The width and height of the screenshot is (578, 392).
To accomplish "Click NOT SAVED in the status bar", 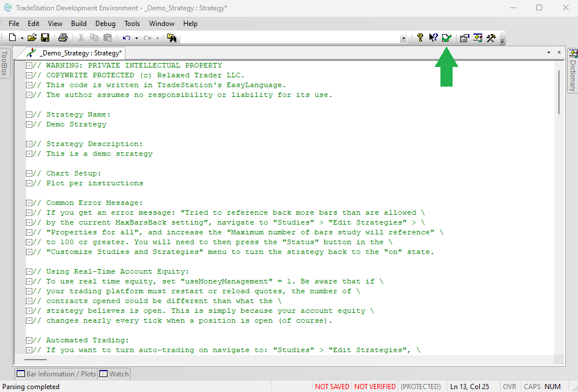I will click(332, 386).
